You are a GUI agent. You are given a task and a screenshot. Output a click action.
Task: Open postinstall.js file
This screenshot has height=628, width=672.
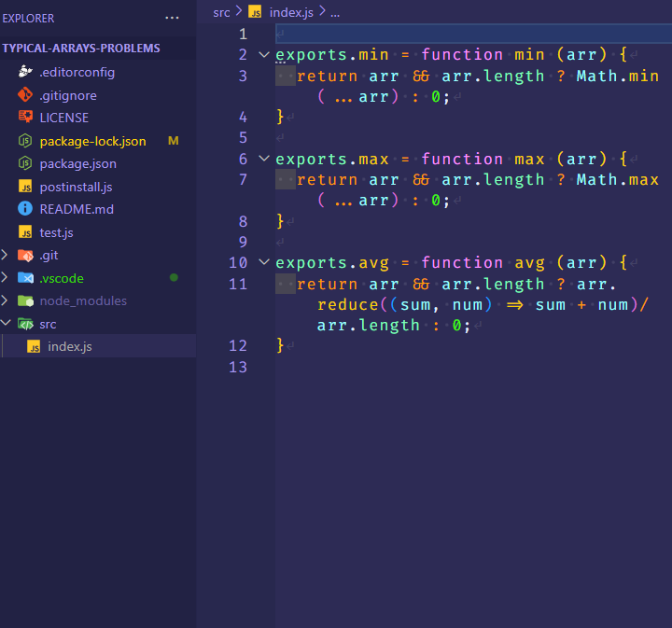(76, 187)
